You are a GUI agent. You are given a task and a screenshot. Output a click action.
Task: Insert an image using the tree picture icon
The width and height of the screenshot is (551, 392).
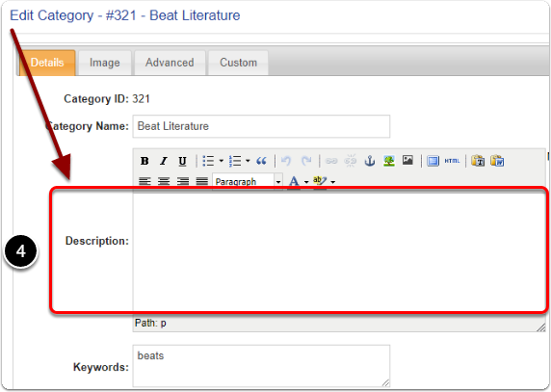(x=388, y=161)
